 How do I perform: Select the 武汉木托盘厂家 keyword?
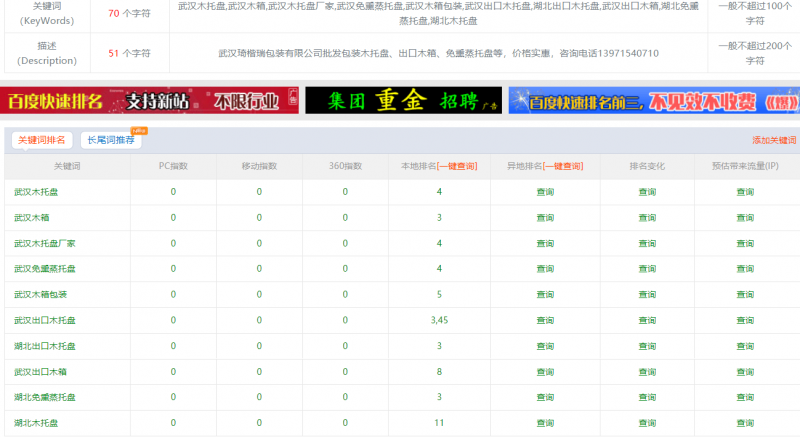click(44, 243)
